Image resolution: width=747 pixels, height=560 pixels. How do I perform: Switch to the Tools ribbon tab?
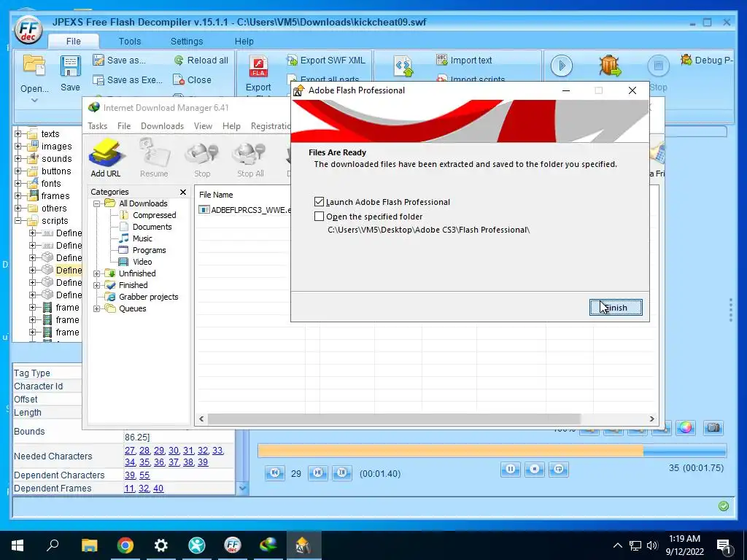click(130, 42)
